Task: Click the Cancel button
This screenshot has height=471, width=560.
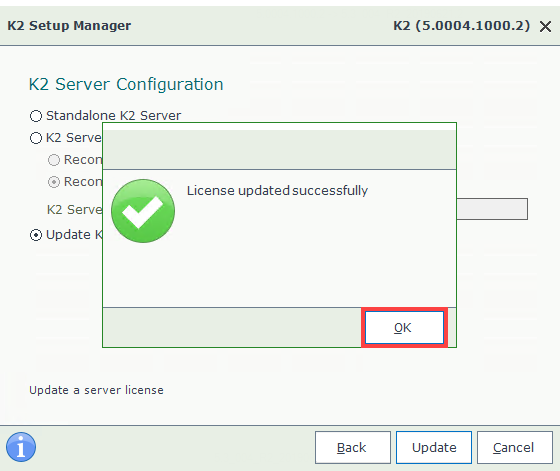Action: [x=515, y=447]
